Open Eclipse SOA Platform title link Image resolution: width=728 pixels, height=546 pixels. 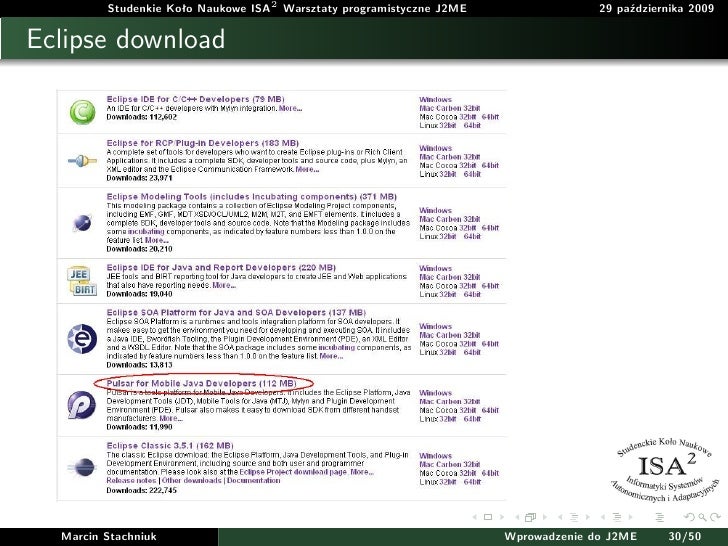click(236, 312)
